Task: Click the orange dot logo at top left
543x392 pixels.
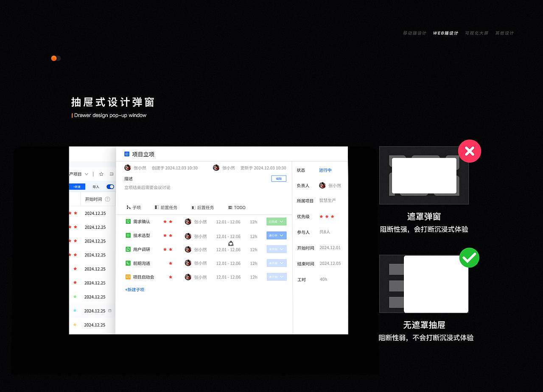Action: coord(54,58)
